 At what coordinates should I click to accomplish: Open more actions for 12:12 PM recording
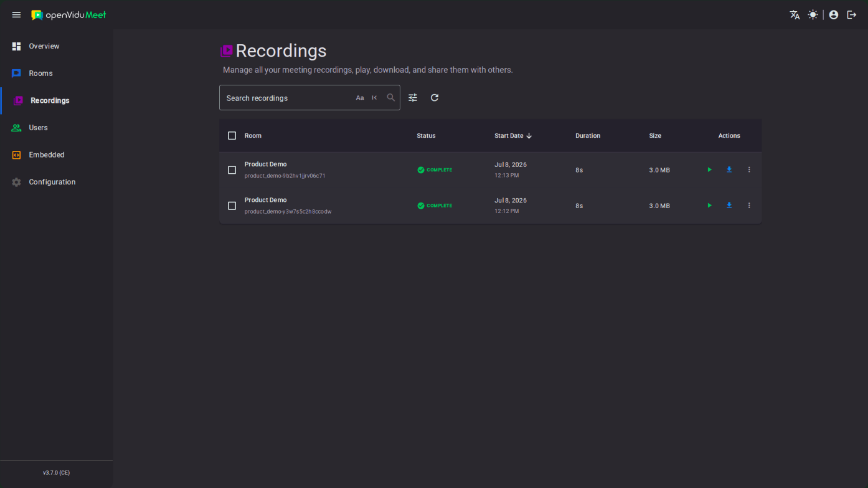click(x=749, y=205)
